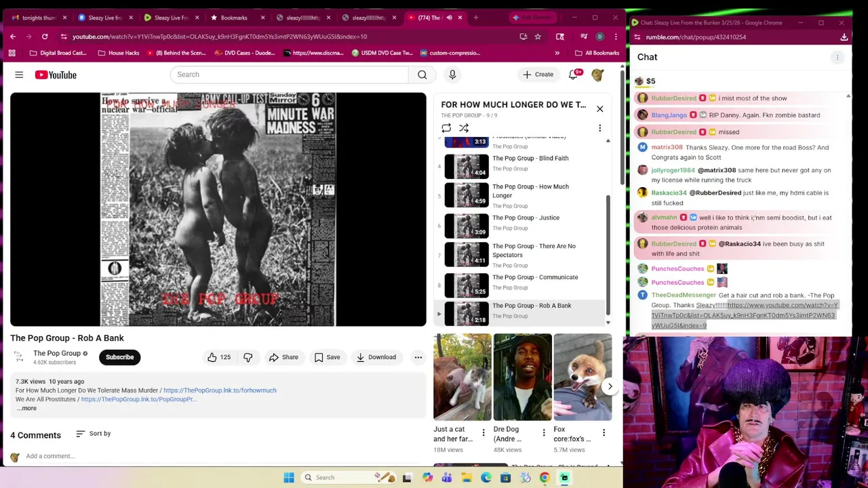Open the YouTube account avatar menu
Screen dimensions: 868x488
coord(597,75)
